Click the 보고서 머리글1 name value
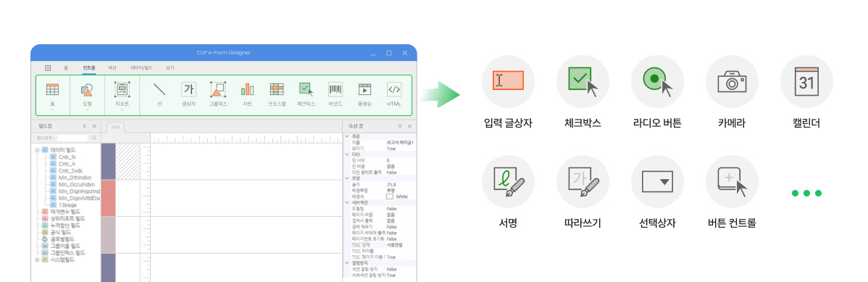This screenshot has width=868, height=282. [x=400, y=142]
